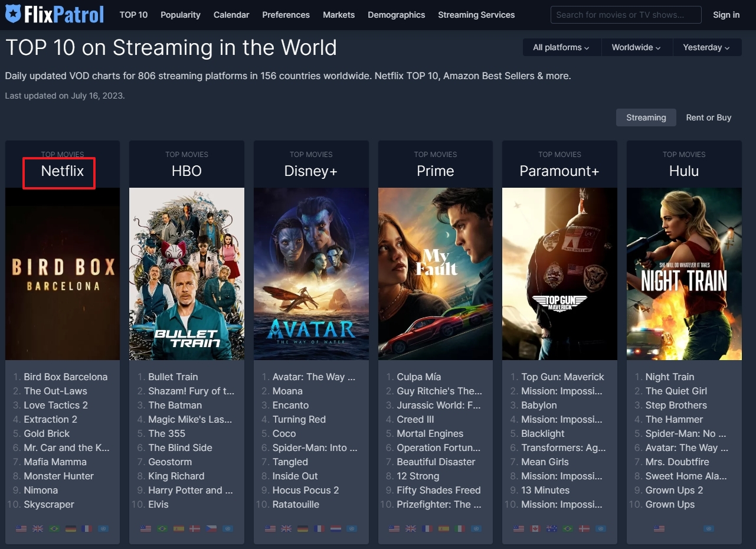This screenshot has height=549, width=756.
Task: Open the Streaming Services menu item
Action: pos(476,15)
